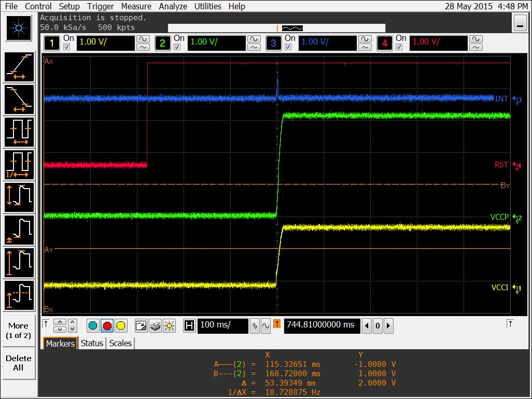Click the teal Run acquisition button
Image resolution: width=532 pixels, height=399 pixels.
tap(93, 326)
